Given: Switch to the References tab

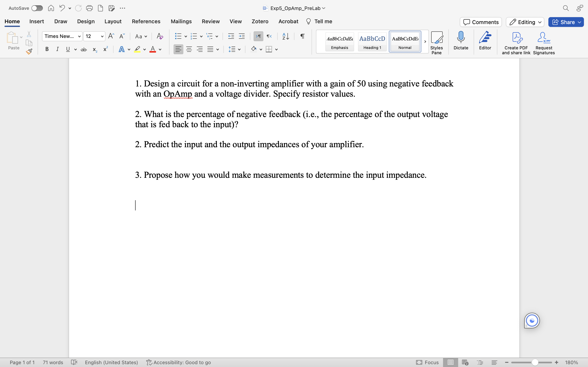Looking at the screenshot, I should click(x=146, y=21).
